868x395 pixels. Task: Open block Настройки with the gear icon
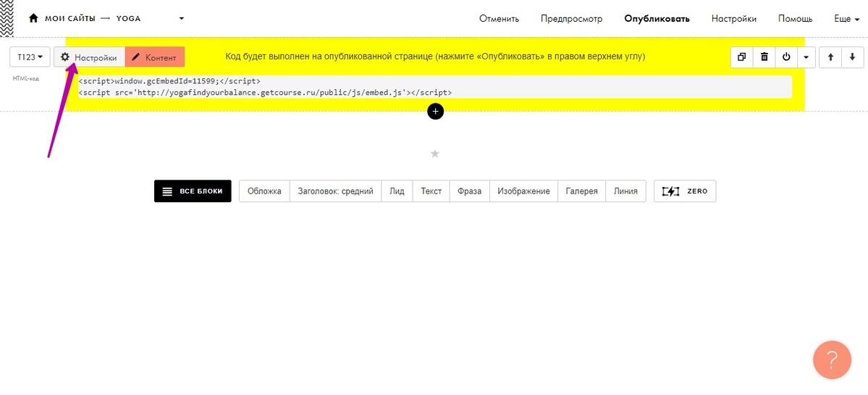click(89, 57)
